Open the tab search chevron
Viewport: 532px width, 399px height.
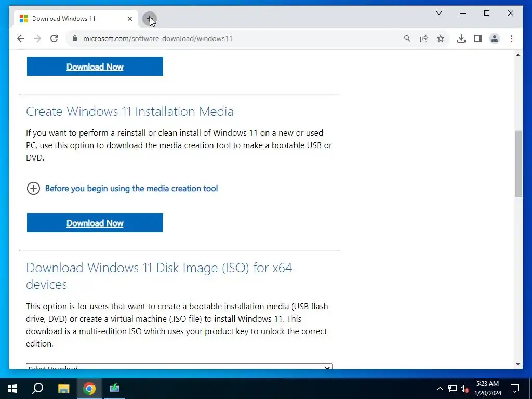pyautogui.click(x=439, y=13)
